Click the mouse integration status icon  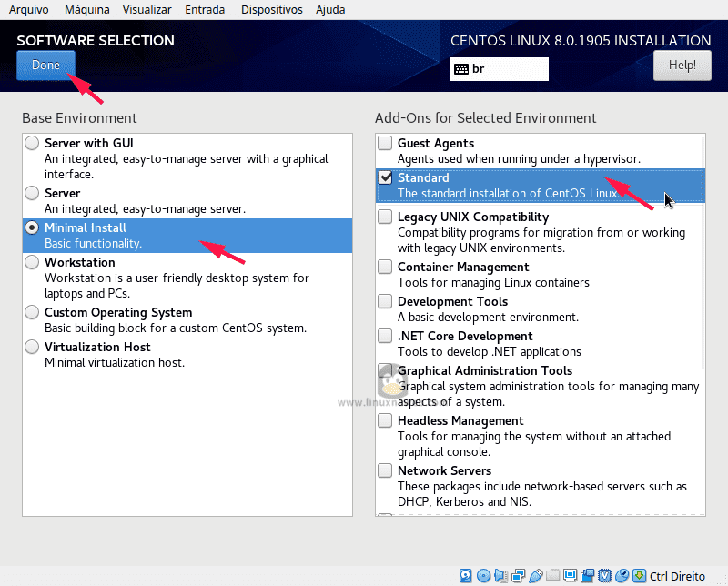(622, 576)
